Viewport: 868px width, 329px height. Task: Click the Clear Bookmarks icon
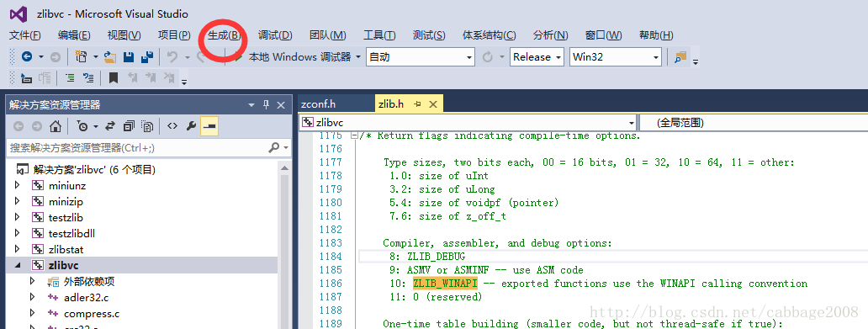[170, 77]
